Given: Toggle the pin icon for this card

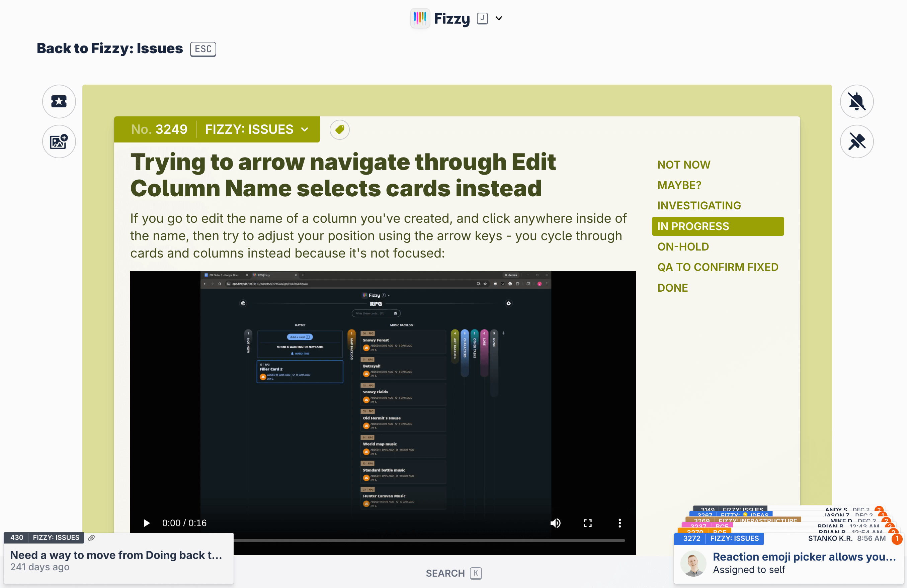Looking at the screenshot, I should 856,142.
